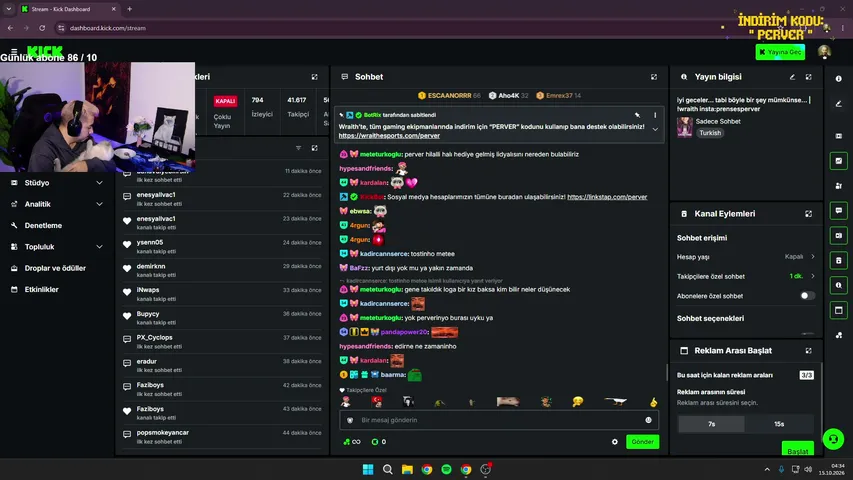
Task: Click username hypesandfriends in edirne message
Action: coord(366,346)
